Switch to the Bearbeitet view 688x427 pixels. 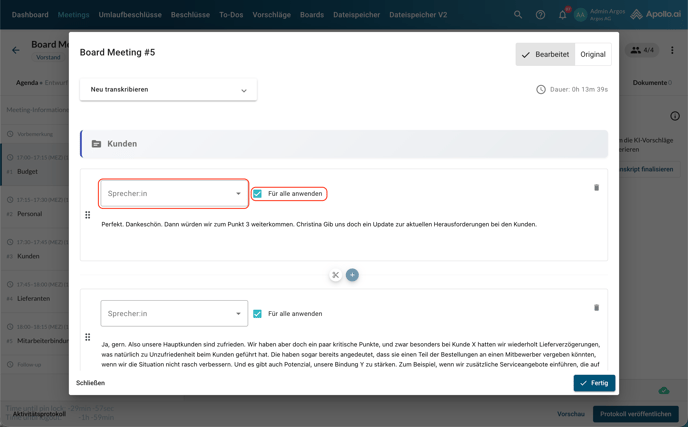click(x=545, y=54)
